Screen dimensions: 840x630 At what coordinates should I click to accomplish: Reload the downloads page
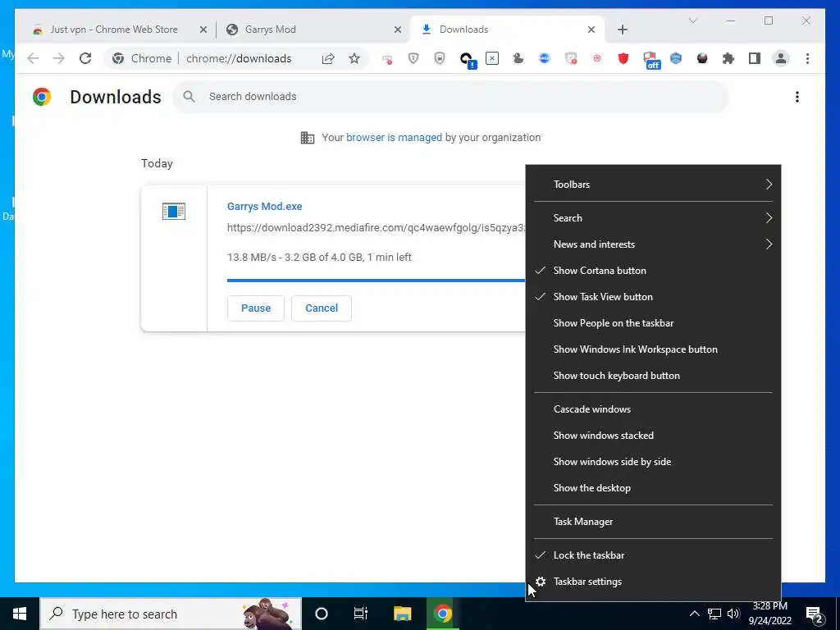coord(85,58)
